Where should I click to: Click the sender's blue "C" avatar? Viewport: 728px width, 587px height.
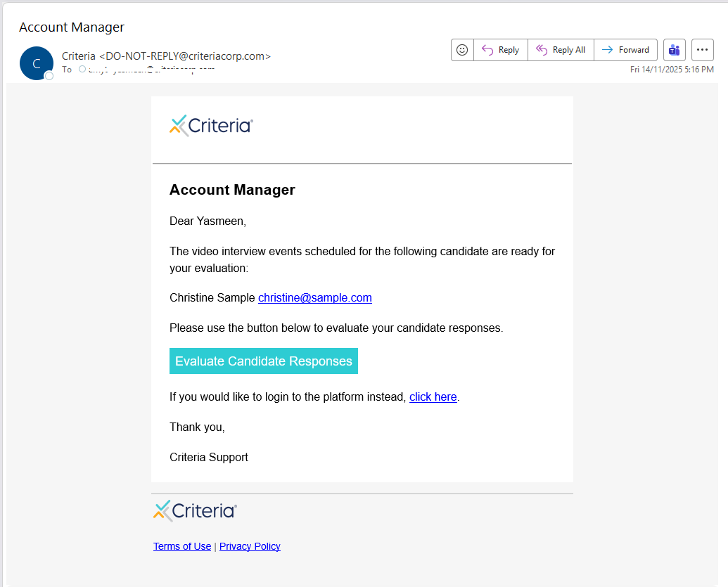36,63
